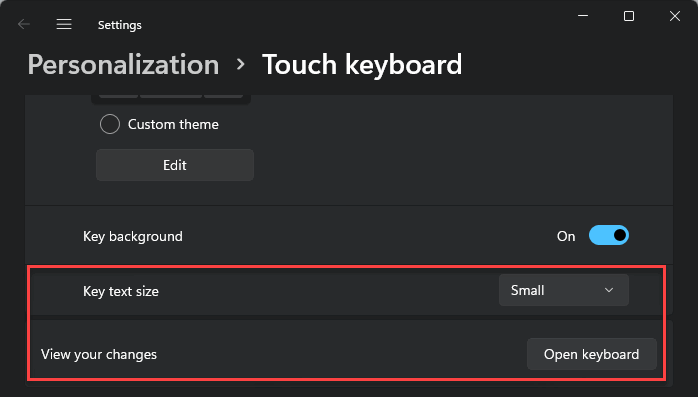Click the breadcrumb chevron after Personalization
The height and width of the screenshot is (397, 698).
click(240, 65)
